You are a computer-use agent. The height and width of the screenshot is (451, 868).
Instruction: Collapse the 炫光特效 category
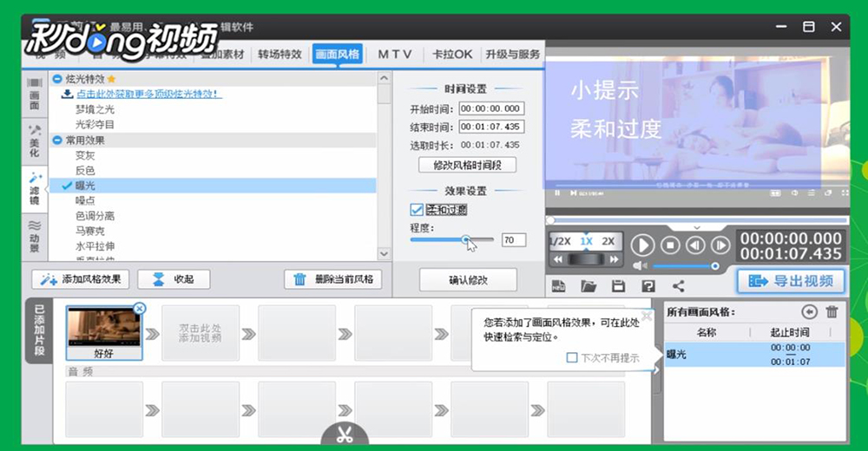(x=56, y=79)
